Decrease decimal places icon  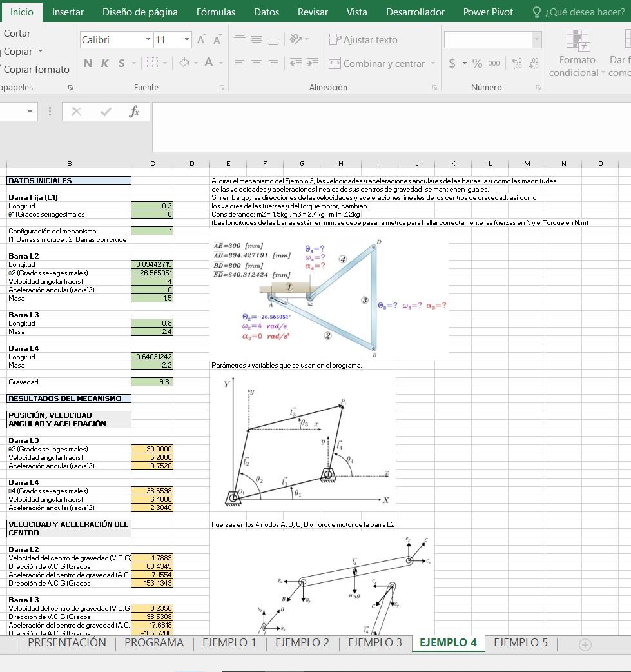(x=534, y=63)
